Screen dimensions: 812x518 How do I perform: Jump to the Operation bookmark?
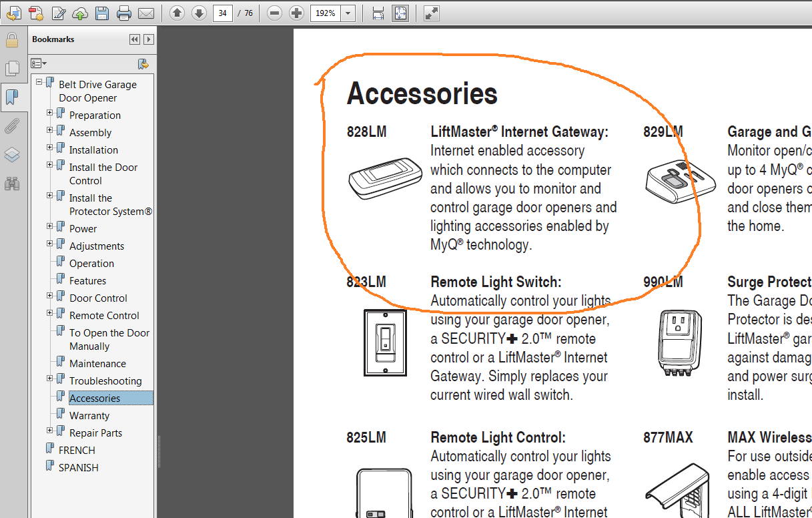pyautogui.click(x=91, y=264)
